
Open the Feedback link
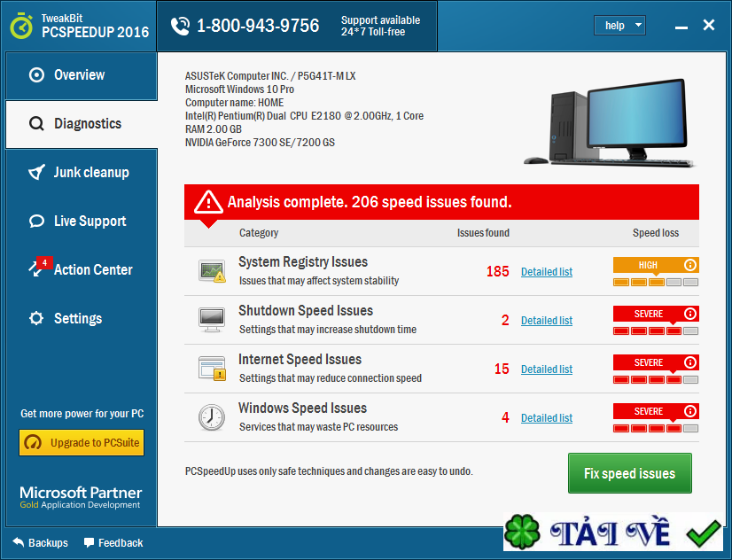113,543
